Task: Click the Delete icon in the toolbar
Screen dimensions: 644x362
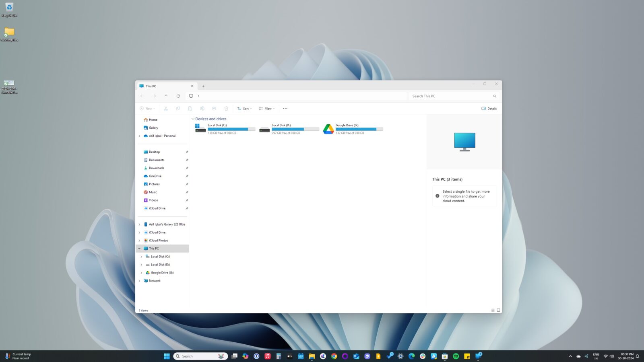Action: click(x=226, y=108)
